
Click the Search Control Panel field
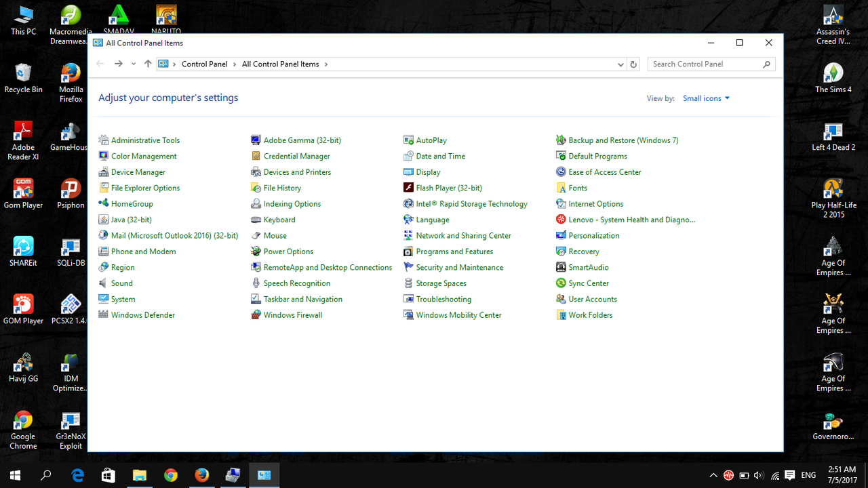pos(705,64)
